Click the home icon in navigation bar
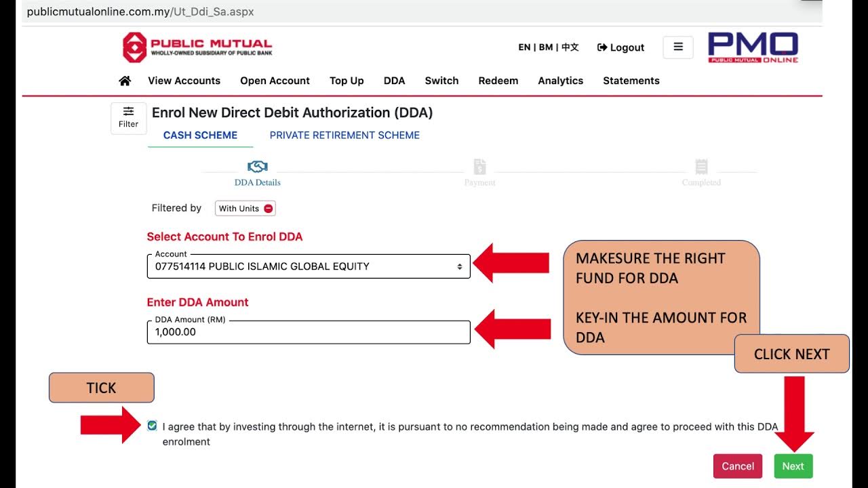868x488 pixels. 125,81
